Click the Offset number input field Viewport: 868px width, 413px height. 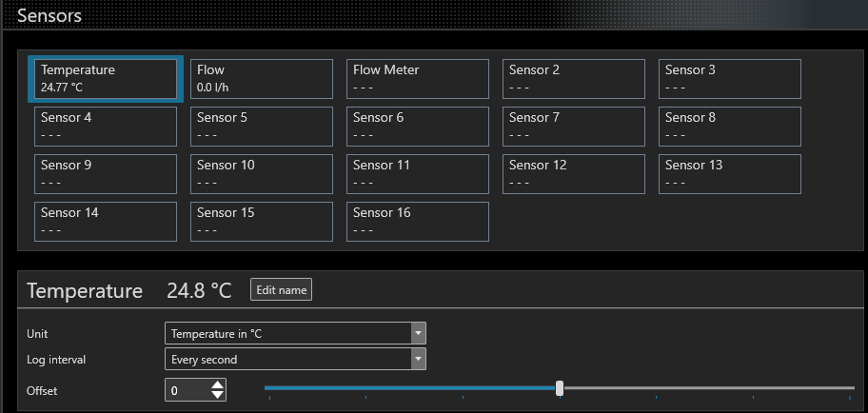coord(187,389)
